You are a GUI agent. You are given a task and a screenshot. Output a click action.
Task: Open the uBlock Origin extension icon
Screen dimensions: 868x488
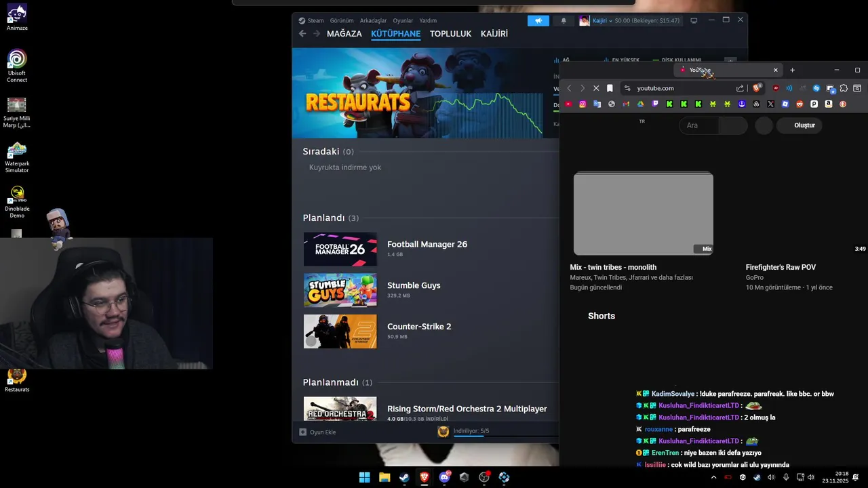(x=776, y=88)
